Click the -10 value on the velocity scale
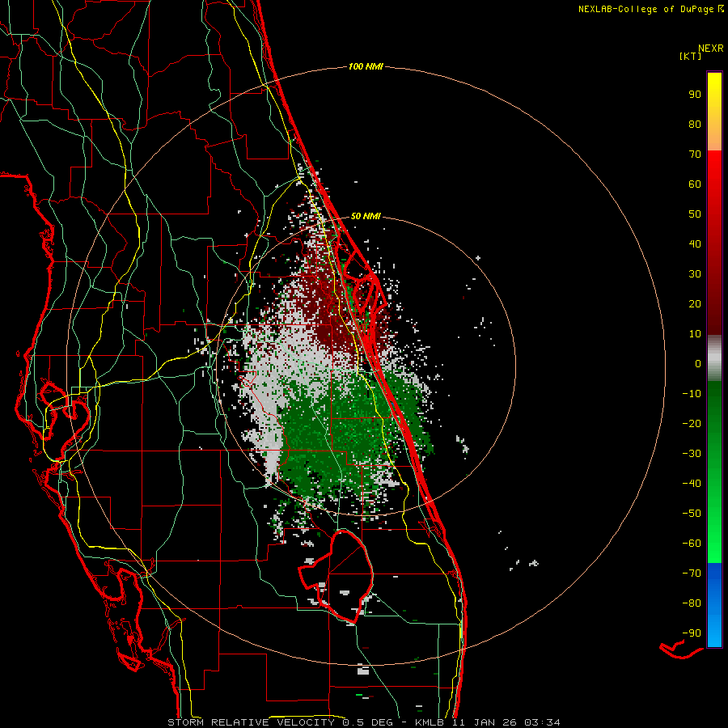728x728 pixels. point(692,394)
